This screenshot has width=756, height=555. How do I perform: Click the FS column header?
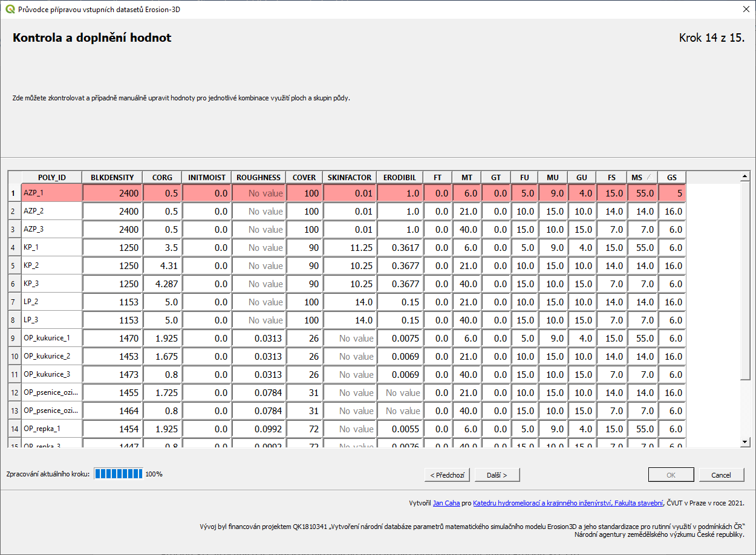pos(611,177)
